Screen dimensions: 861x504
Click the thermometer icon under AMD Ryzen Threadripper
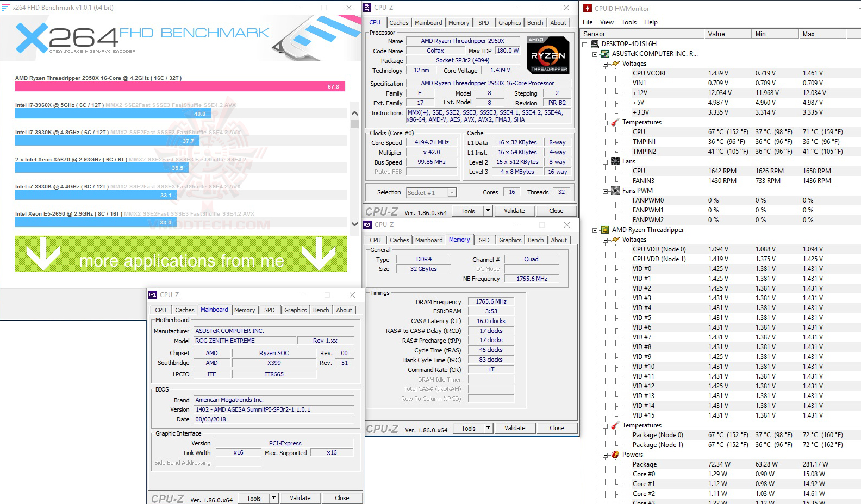[x=615, y=425]
